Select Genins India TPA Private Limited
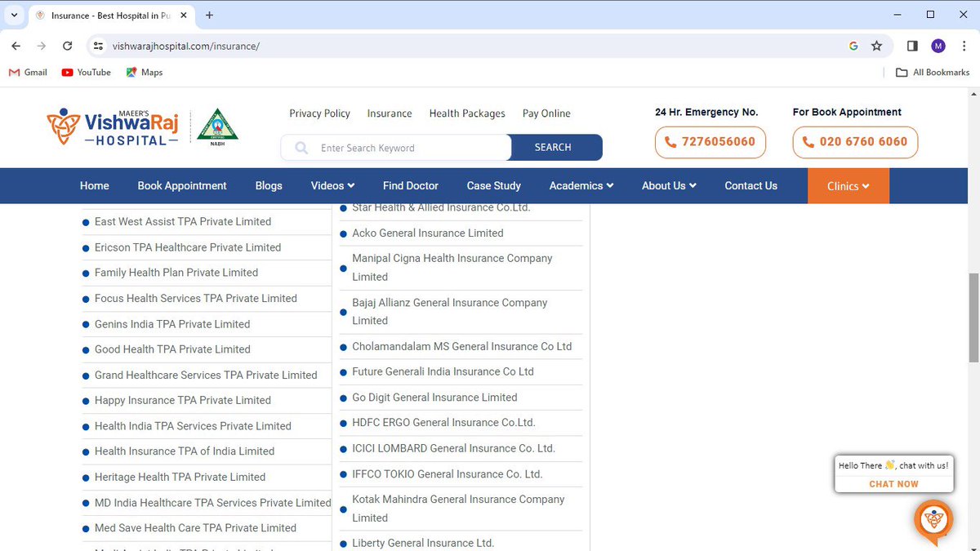The image size is (980, 551). tap(172, 324)
